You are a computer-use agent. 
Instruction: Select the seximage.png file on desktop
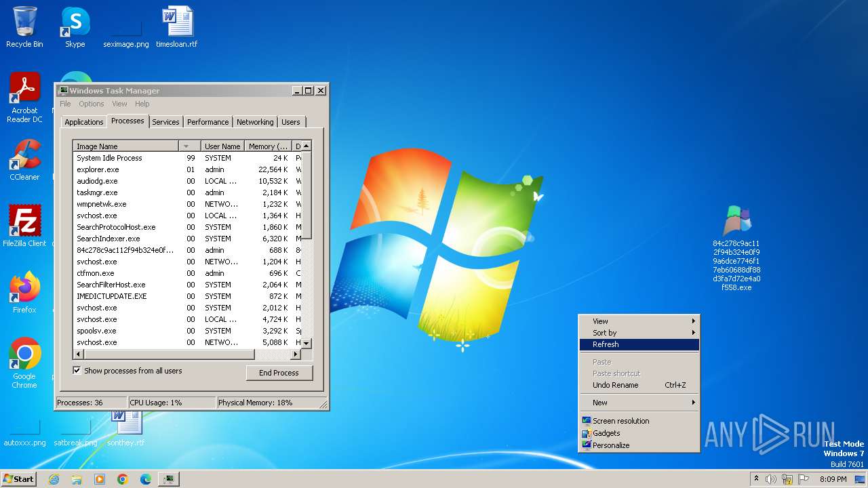click(x=126, y=34)
